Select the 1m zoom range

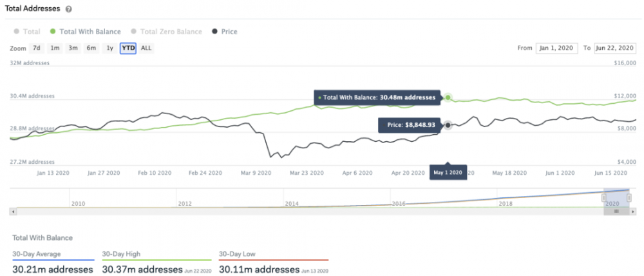(55, 48)
